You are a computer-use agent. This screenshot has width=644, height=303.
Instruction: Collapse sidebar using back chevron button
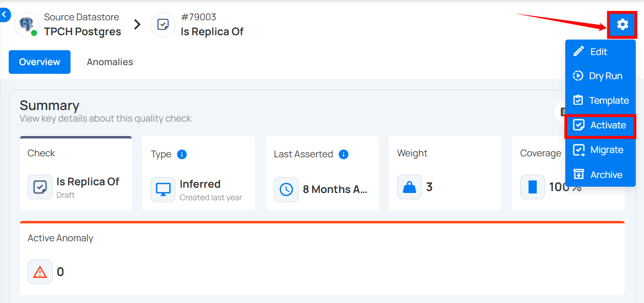4,15
